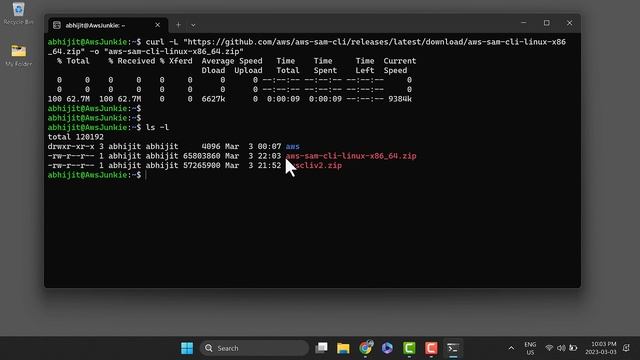The image size is (640, 360).
Task: Open Task View from taskbar
Action: (x=322, y=348)
